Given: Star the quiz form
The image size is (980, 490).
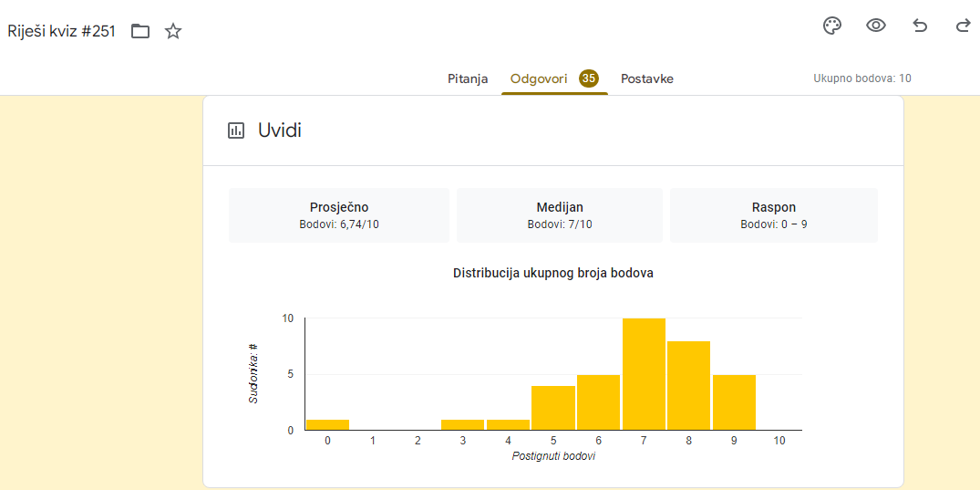Looking at the screenshot, I should [173, 31].
